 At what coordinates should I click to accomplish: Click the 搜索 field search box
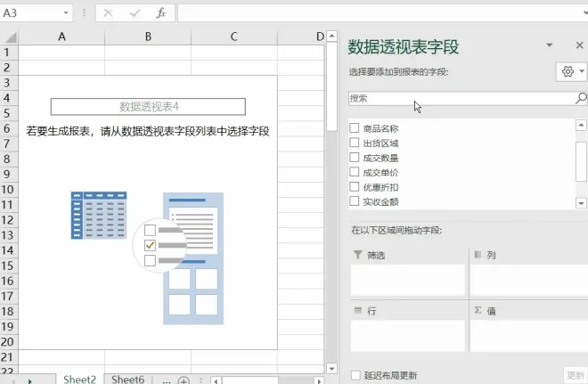pyautogui.click(x=461, y=99)
